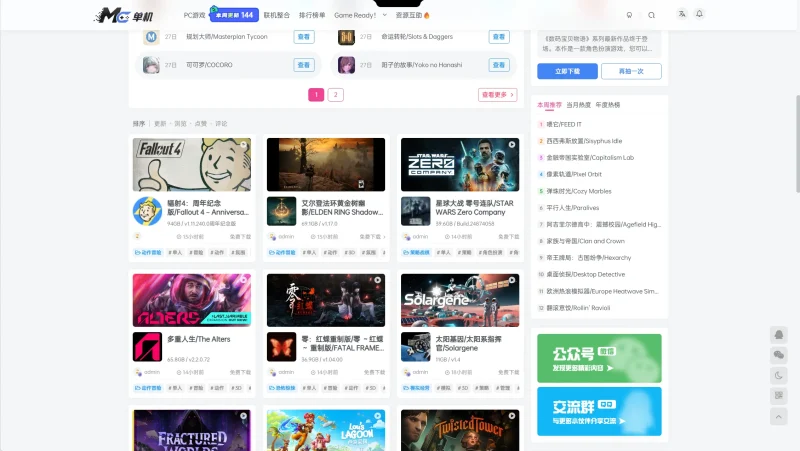Click 查看 button for Slots & Daggers
Image resolution: width=800 pixels, height=451 pixels.
pyautogui.click(x=499, y=37)
